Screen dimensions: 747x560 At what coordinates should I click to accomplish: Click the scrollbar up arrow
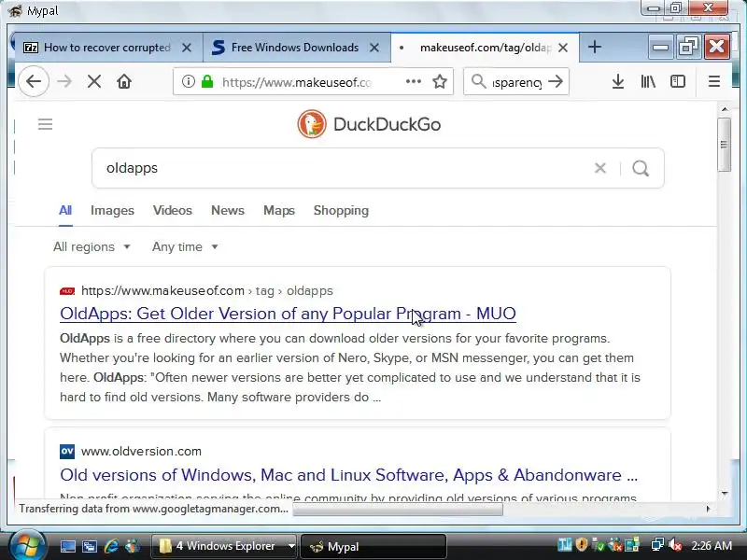click(725, 109)
